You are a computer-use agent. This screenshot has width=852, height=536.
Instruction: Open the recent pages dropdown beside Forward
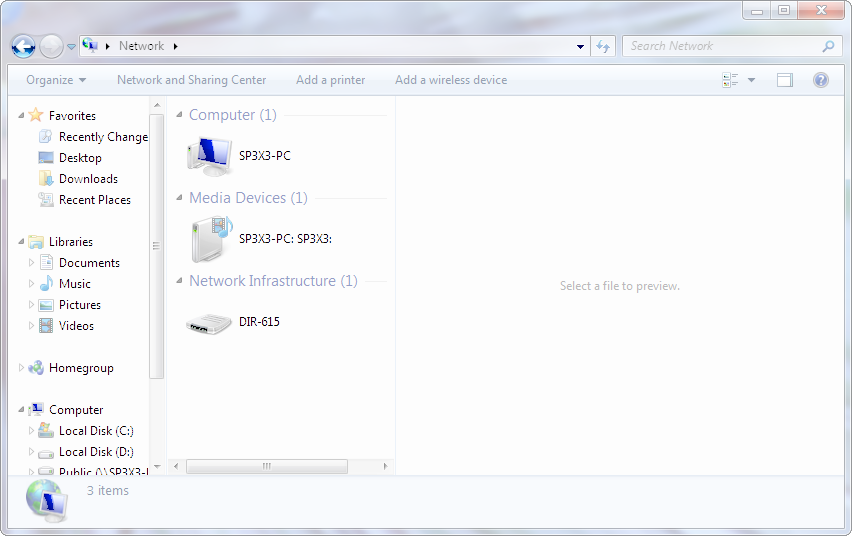71,47
